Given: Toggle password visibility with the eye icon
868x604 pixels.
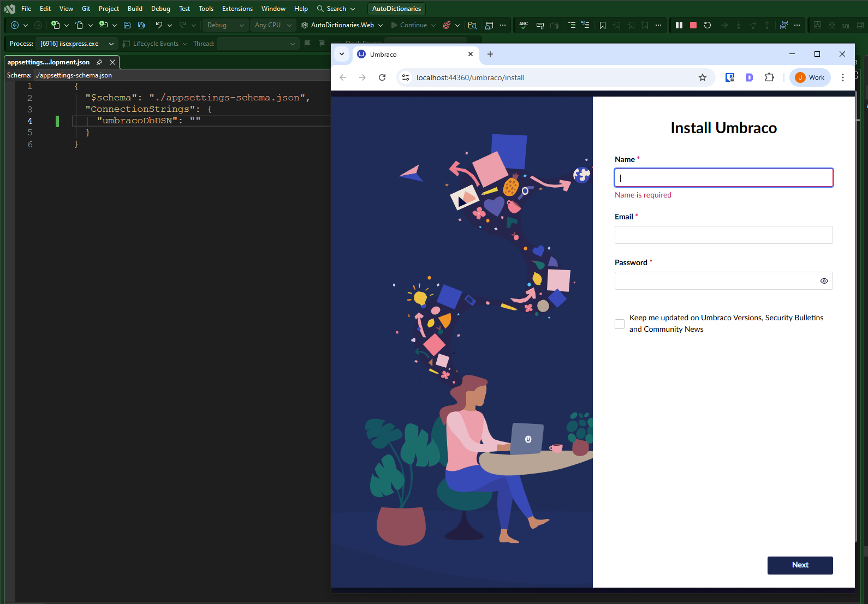Looking at the screenshot, I should click(824, 281).
